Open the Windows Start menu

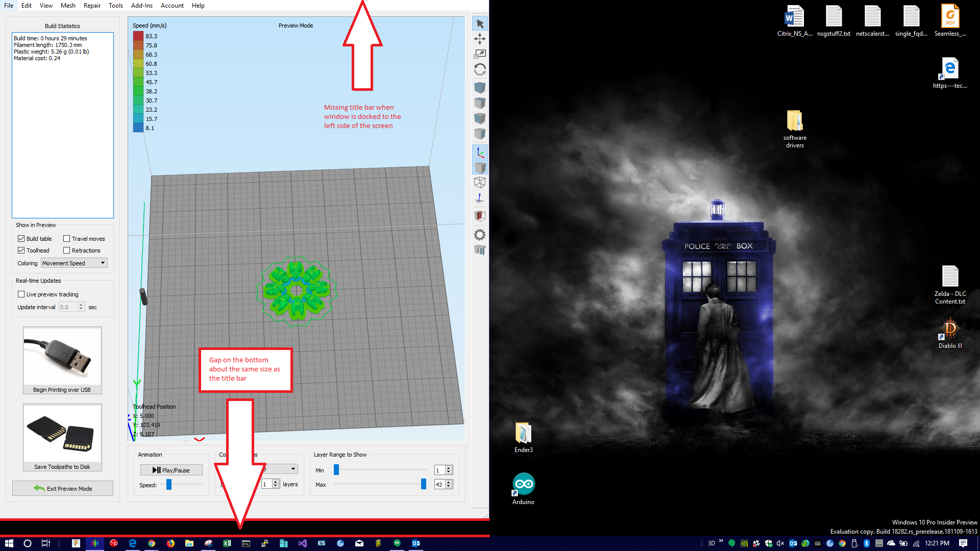[x=9, y=543]
